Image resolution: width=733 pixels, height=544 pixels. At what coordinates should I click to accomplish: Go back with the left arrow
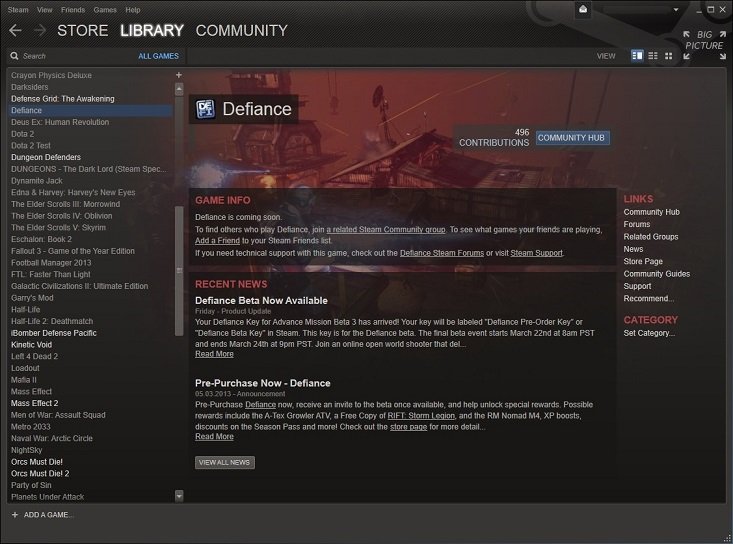click(x=15, y=31)
